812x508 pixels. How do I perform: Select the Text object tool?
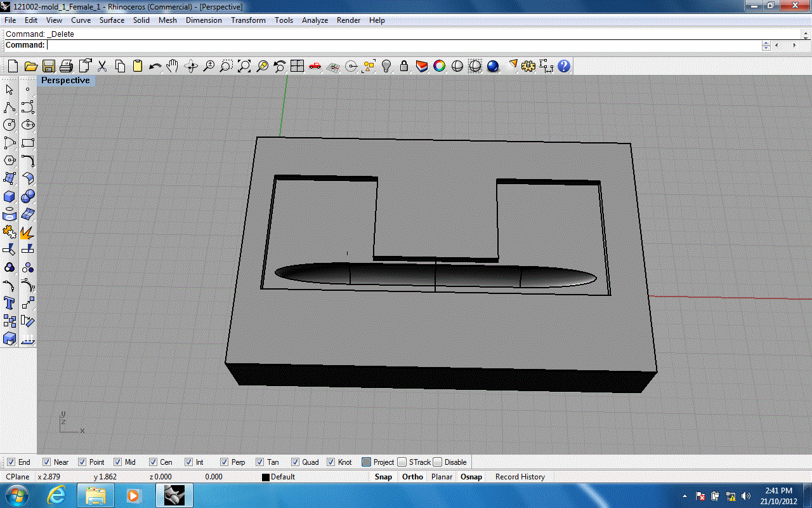pos(10,303)
